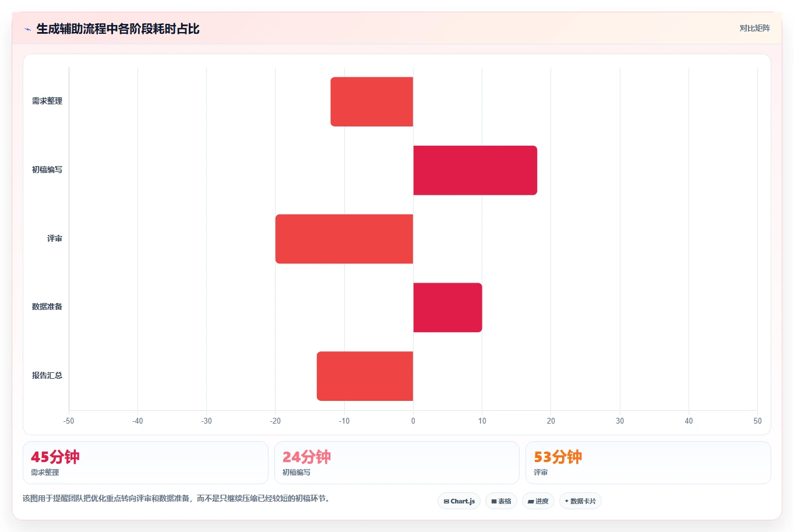Click the 评审 bar in the chart
794x532 pixels.
(344, 239)
